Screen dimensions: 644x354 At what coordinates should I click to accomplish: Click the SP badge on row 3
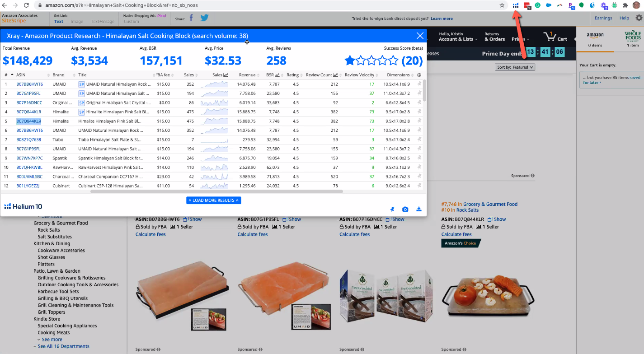(x=81, y=102)
